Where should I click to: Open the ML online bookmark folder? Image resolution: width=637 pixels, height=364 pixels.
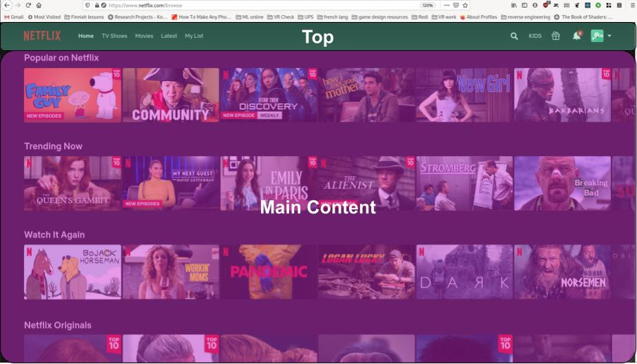(x=249, y=17)
